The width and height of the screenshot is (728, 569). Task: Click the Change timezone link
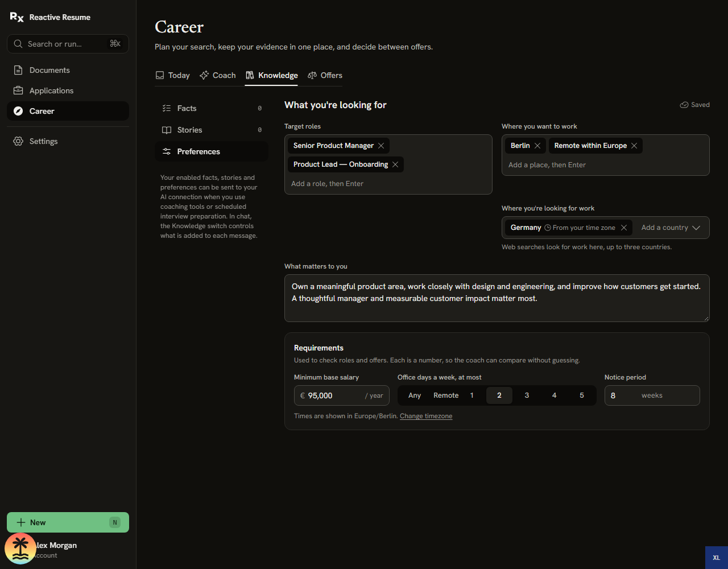426,416
